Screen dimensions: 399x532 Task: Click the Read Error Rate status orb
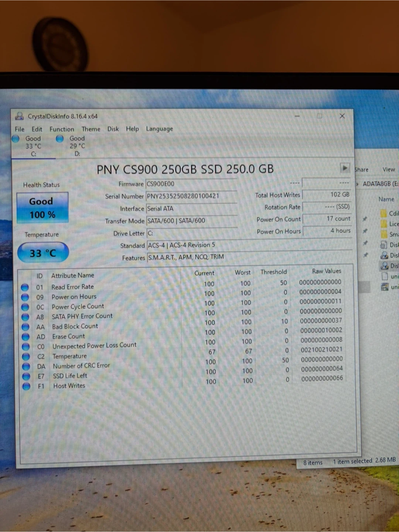pyautogui.click(x=25, y=287)
